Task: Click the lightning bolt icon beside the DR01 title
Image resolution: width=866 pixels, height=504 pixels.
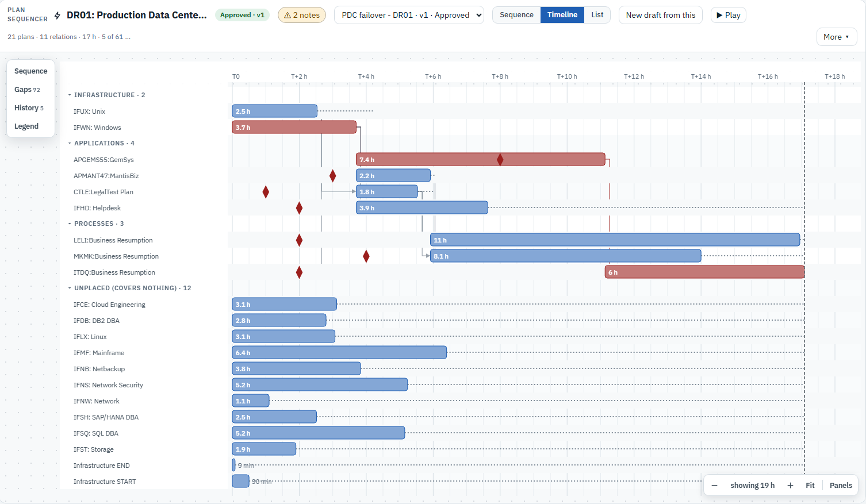Action: click(x=58, y=16)
